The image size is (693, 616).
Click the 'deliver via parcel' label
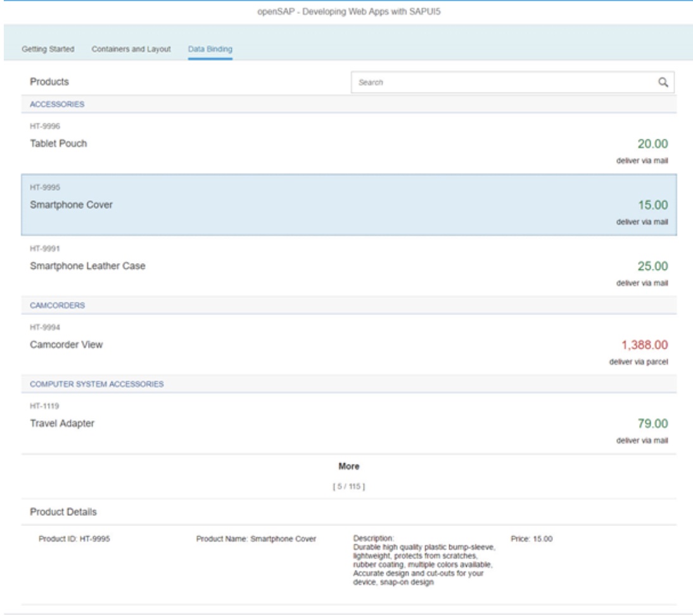pos(639,362)
